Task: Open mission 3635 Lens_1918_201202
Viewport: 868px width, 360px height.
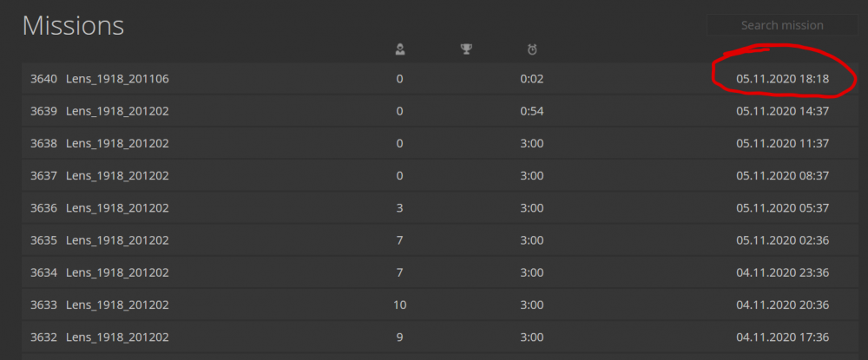Action: pos(117,239)
